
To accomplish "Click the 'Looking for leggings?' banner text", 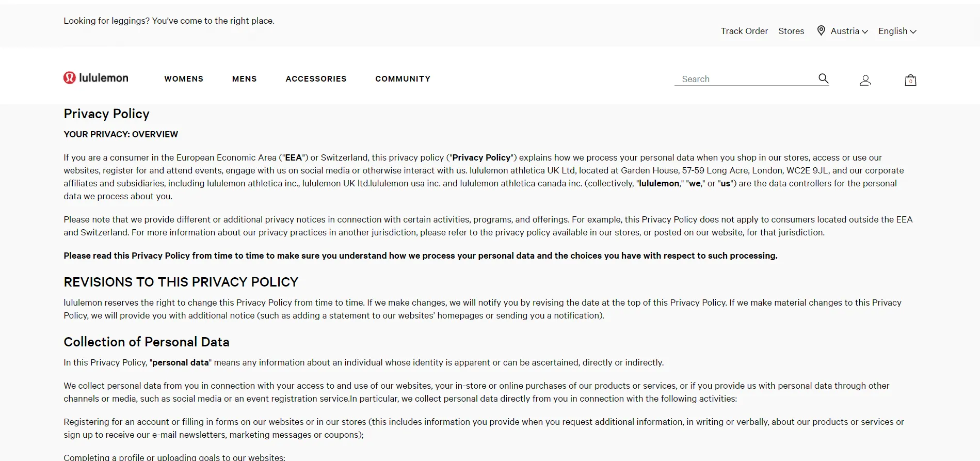I will [x=169, y=21].
